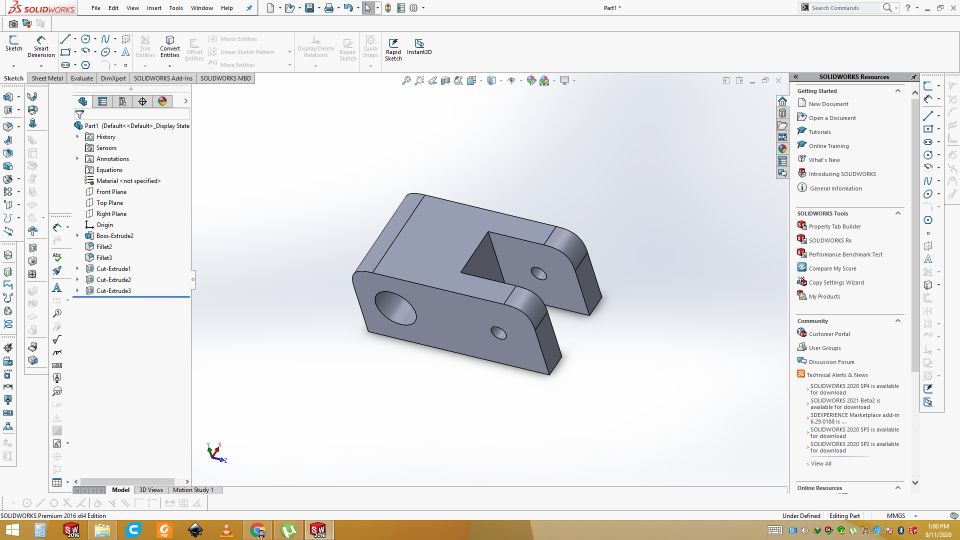Select the Corner Rectangle sketch tool

coord(66,52)
